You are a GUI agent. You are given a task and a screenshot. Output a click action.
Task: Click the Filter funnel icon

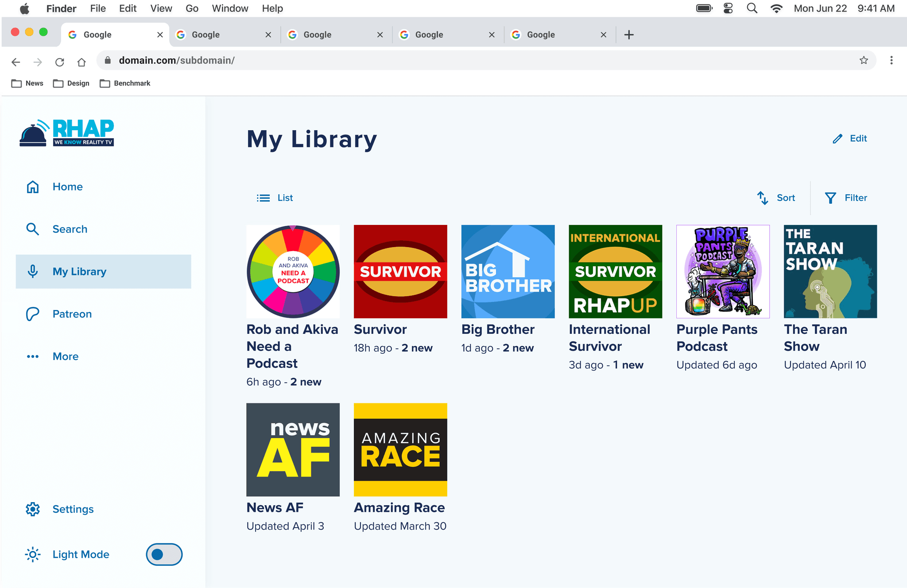830,198
